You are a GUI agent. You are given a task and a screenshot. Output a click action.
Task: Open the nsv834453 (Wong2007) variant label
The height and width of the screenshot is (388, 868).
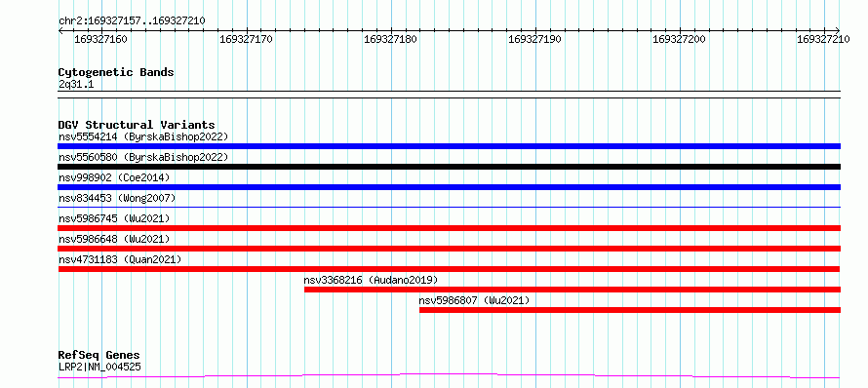click(x=117, y=198)
